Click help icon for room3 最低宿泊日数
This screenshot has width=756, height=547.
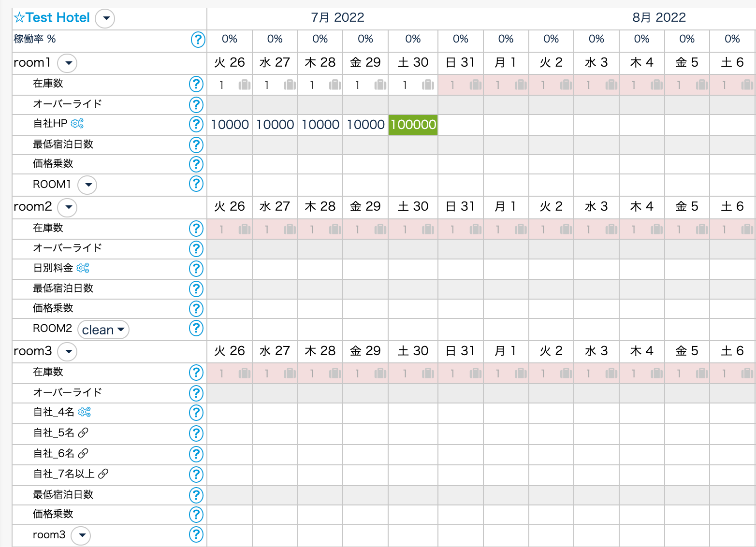[196, 495]
